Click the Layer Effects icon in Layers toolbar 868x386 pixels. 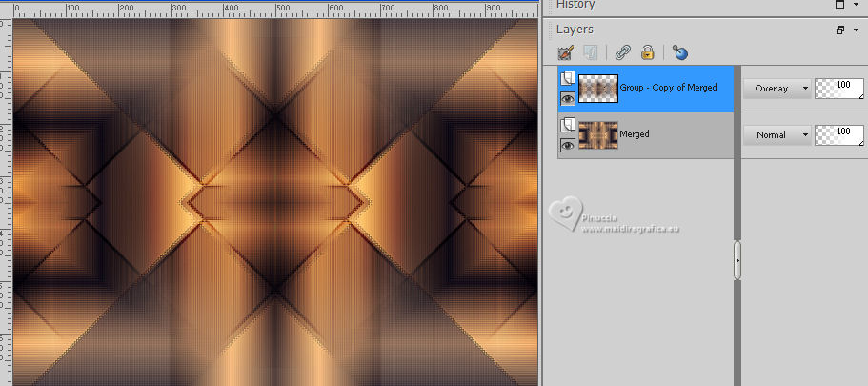[591, 52]
